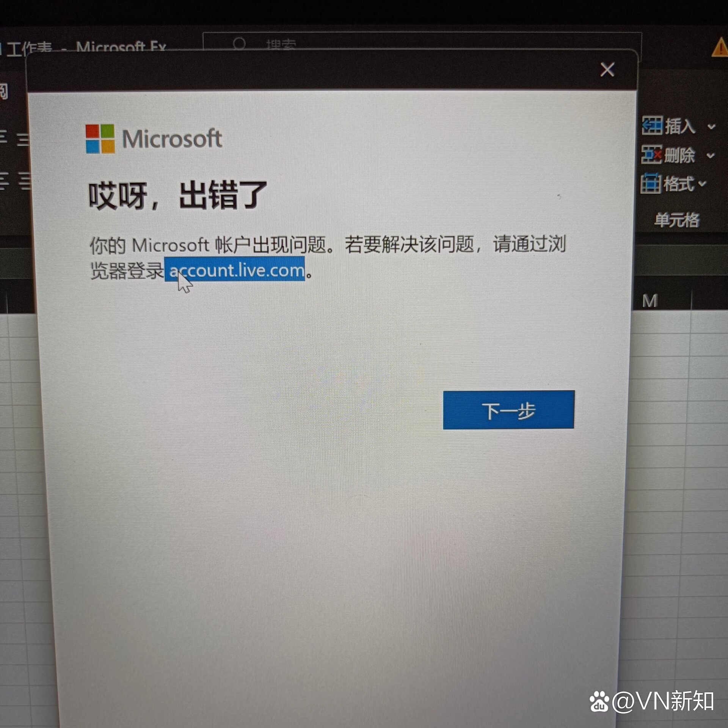728x728 pixels.
Task: Click the Microsoft four-color logo
Action: coord(100,139)
